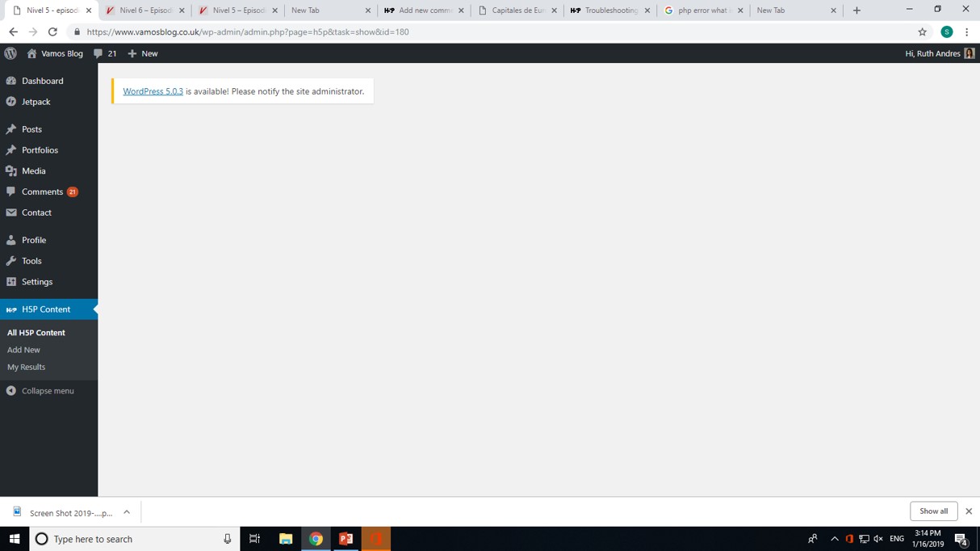Open Vamos Blog site link

pyautogui.click(x=55, y=53)
